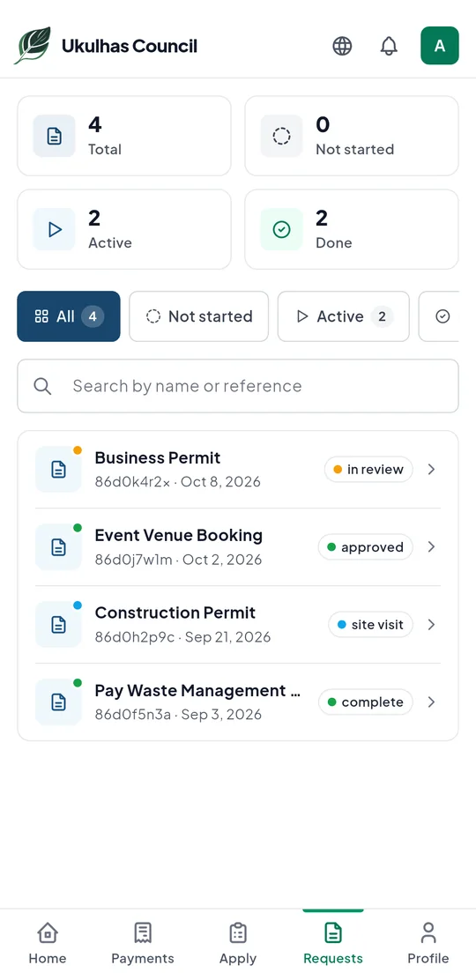
Task: Click the Ukulhas Council title text
Action: pos(130,46)
